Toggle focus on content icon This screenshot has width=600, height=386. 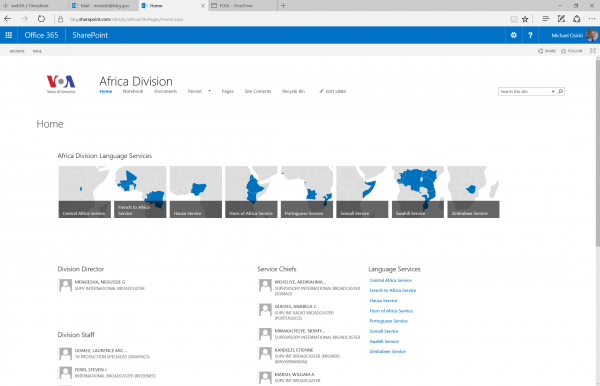[592, 51]
